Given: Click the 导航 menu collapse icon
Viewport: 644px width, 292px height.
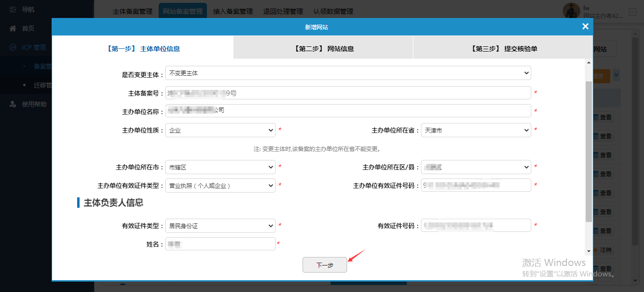Looking at the screenshot, I should [x=13, y=9].
